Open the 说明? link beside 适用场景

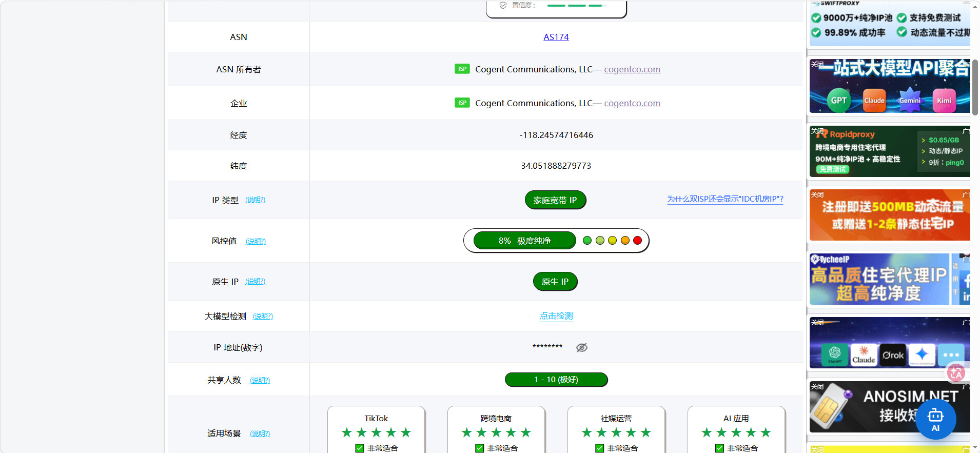(260, 434)
